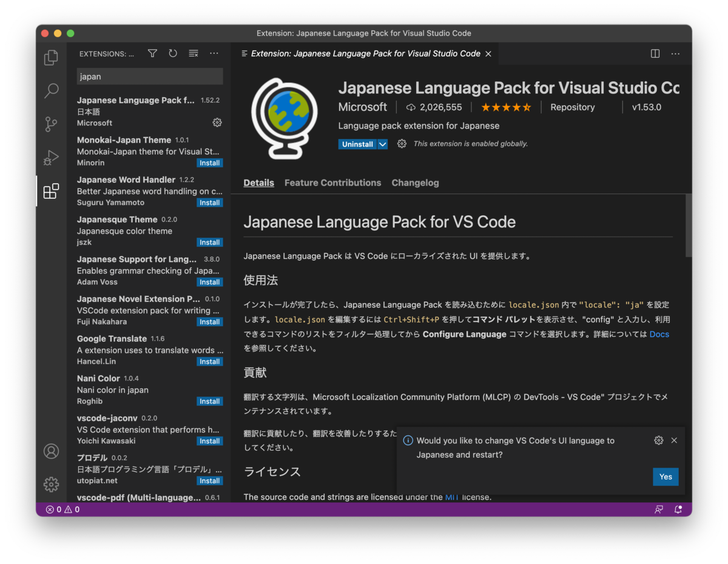Click the Extensions icon in activity bar

[51, 190]
